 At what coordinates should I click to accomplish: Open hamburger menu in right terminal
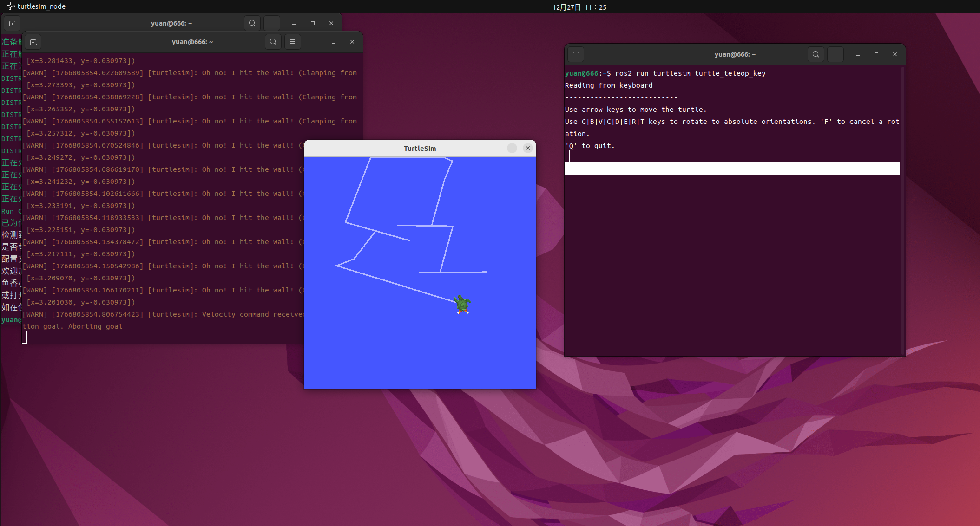pos(835,55)
